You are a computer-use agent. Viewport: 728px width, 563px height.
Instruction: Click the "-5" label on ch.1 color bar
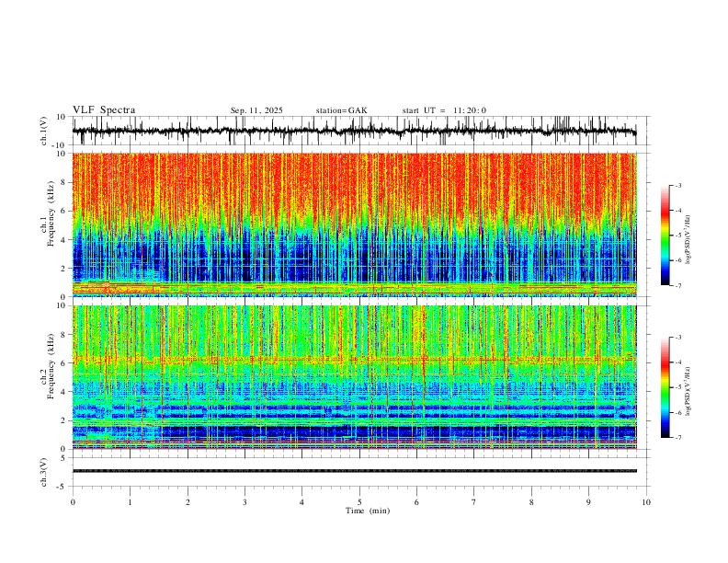(678, 236)
